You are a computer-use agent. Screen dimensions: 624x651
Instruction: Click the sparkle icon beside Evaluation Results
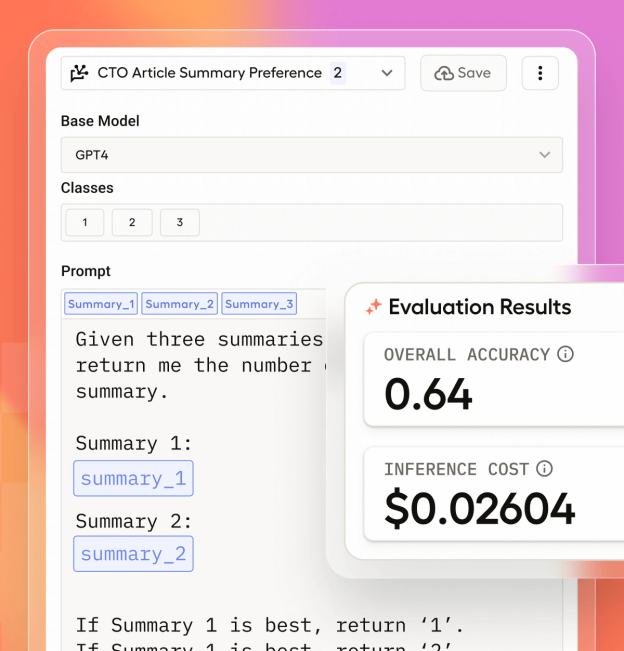(x=373, y=307)
